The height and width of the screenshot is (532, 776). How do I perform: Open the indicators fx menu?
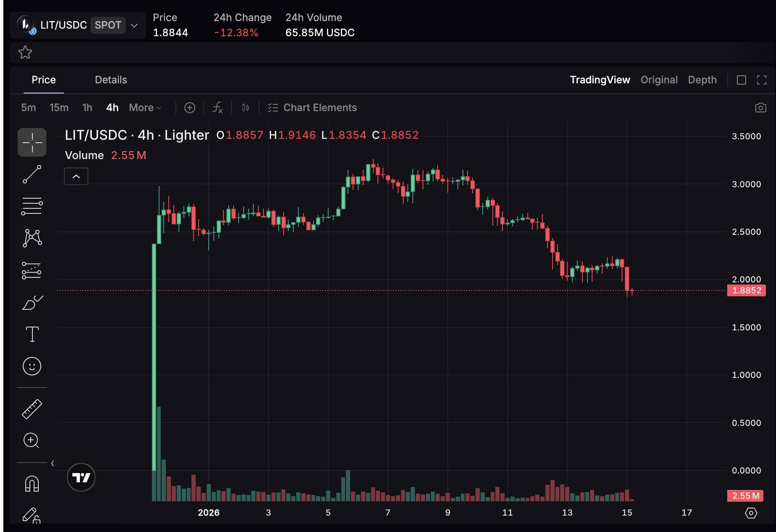point(218,108)
